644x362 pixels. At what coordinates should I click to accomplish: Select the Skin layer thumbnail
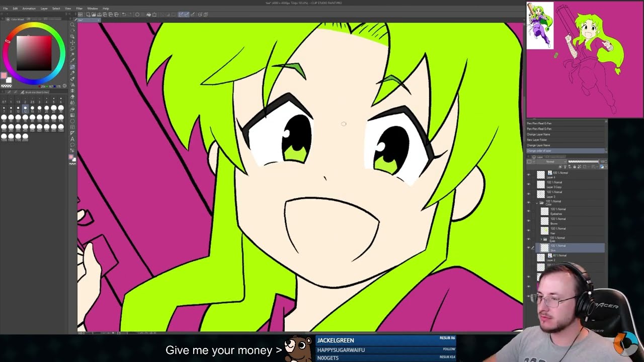(544, 247)
